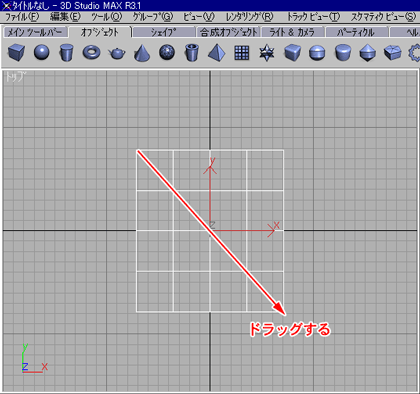Select the Box primitive icon
Image resolution: width=420 pixels, height=394 pixels.
pos(16,53)
